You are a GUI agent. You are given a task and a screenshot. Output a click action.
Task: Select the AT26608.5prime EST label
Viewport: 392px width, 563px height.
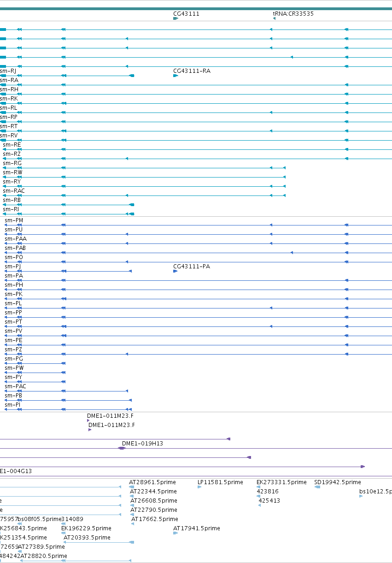(154, 501)
